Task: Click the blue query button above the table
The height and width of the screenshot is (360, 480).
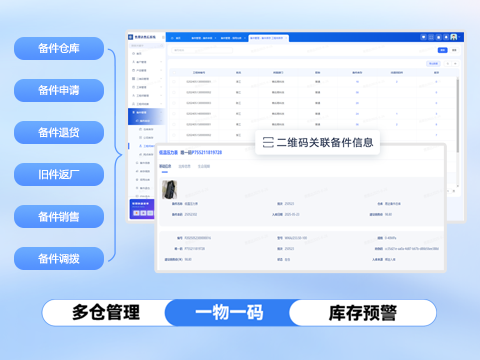Action: 442,50
